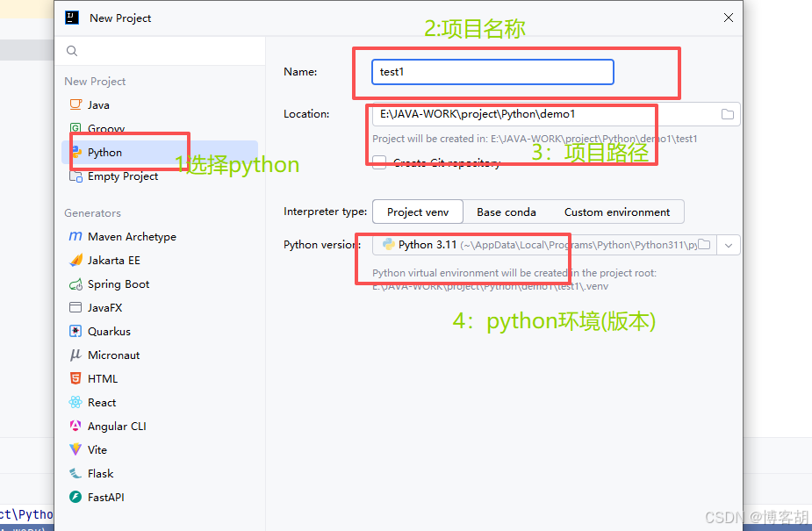Choose the Vite icon
Screen dimensions: 812x531
click(75, 449)
